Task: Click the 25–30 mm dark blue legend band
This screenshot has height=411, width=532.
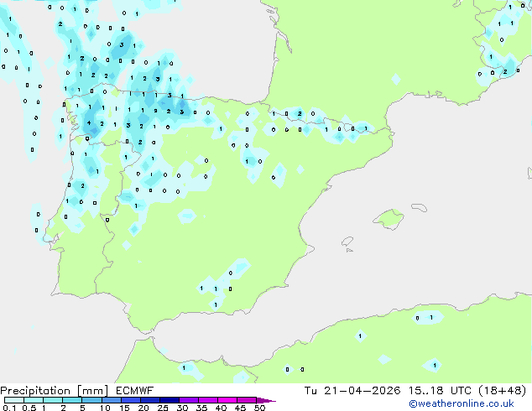Action: tap(170, 400)
